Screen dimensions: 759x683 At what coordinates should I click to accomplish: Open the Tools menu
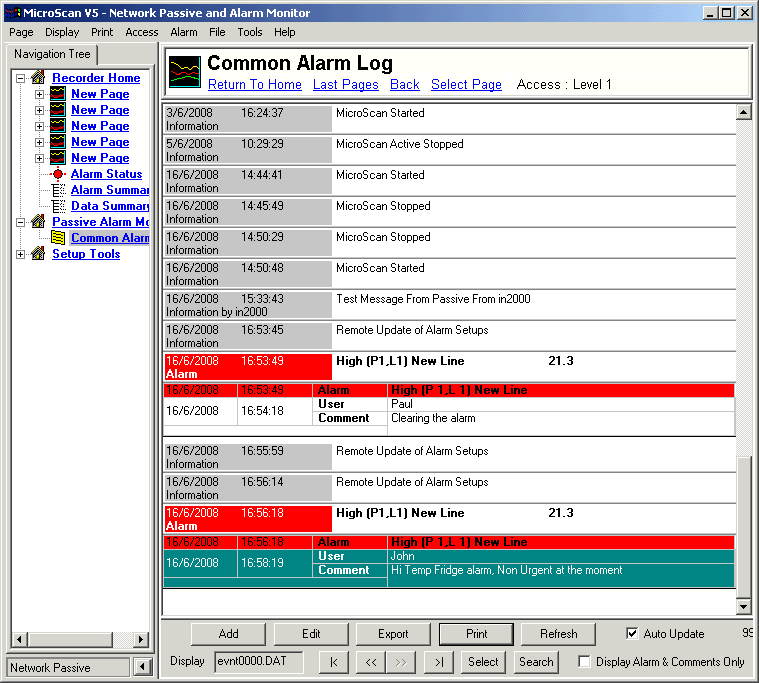[x=249, y=32]
